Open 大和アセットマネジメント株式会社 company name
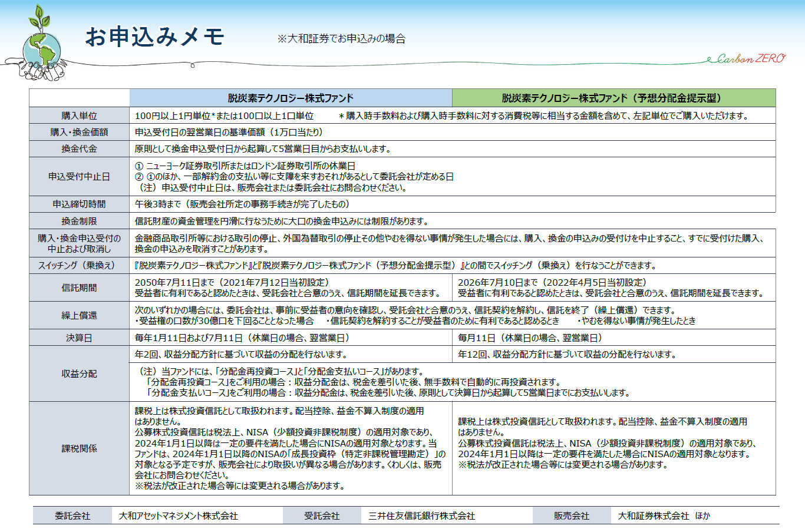The height and width of the screenshot is (532, 805). pyautogui.click(x=180, y=517)
